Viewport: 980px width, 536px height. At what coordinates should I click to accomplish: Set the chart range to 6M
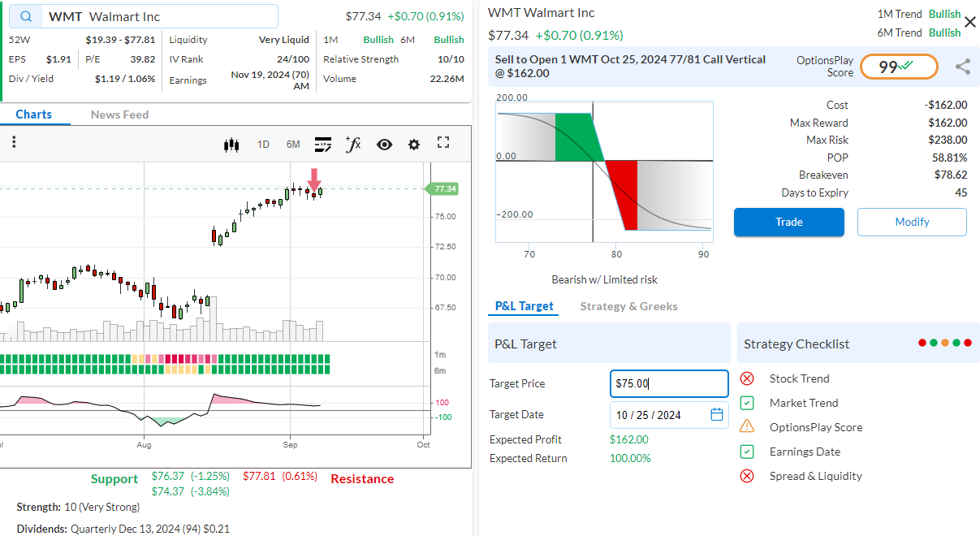[x=293, y=145]
